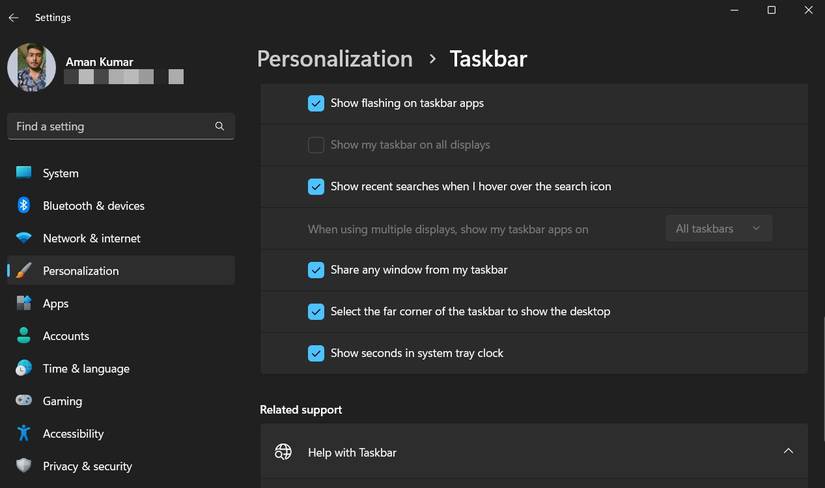
Task: Click the Accessibility figure icon
Action: point(24,433)
